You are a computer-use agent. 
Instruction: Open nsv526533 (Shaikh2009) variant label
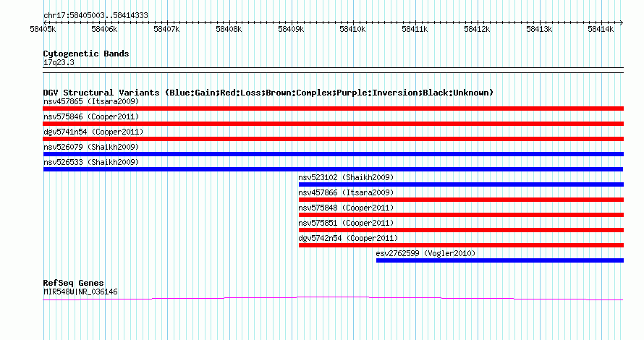point(91,162)
